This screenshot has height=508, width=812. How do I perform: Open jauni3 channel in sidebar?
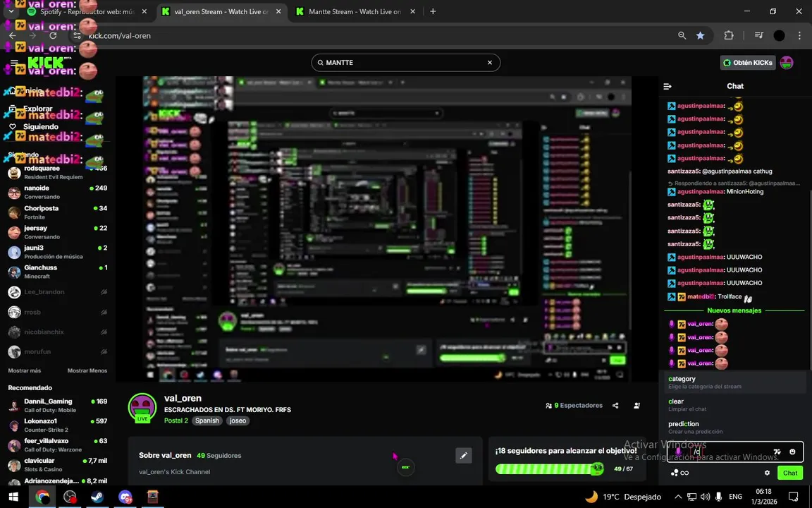(58, 252)
